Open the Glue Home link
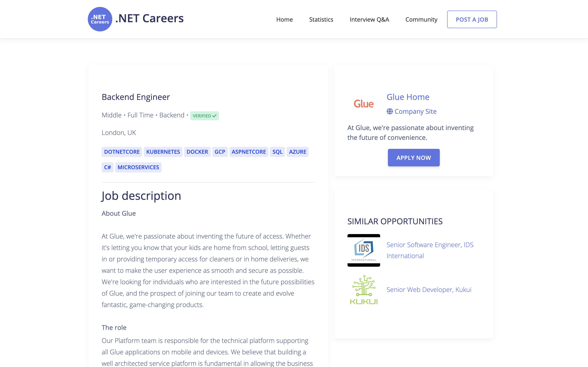This screenshot has width=588, height=367. pyautogui.click(x=408, y=97)
